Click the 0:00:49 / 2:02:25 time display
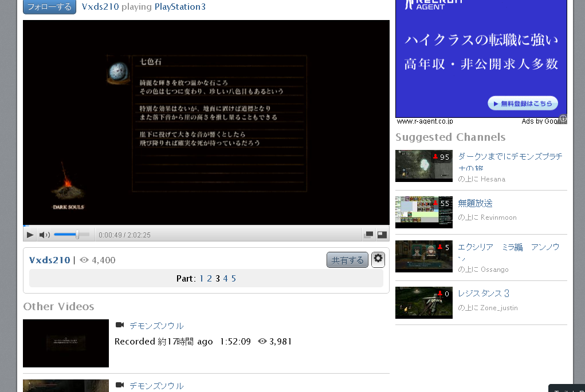 [124, 235]
